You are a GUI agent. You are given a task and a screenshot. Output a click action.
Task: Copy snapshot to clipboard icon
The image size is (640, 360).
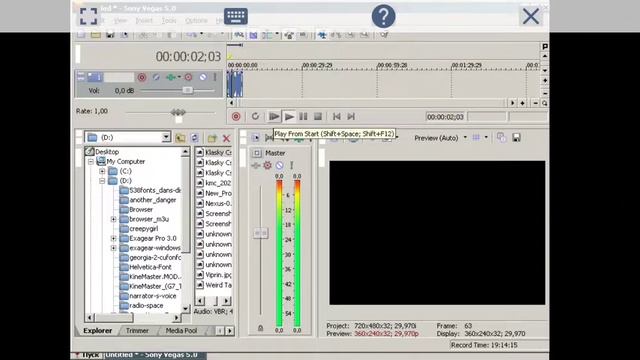(501, 138)
